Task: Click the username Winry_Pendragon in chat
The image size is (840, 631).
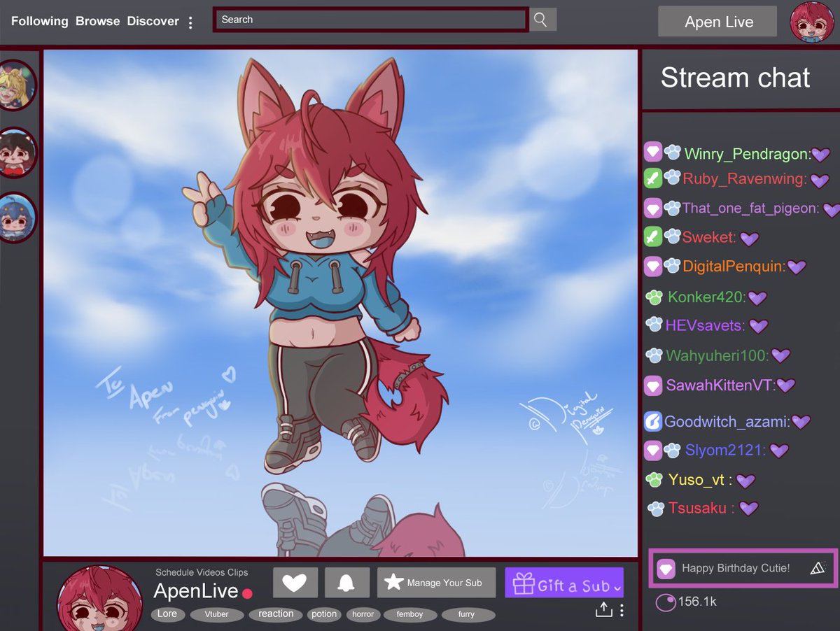Action: pyautogui.click(x=746, y=154)
